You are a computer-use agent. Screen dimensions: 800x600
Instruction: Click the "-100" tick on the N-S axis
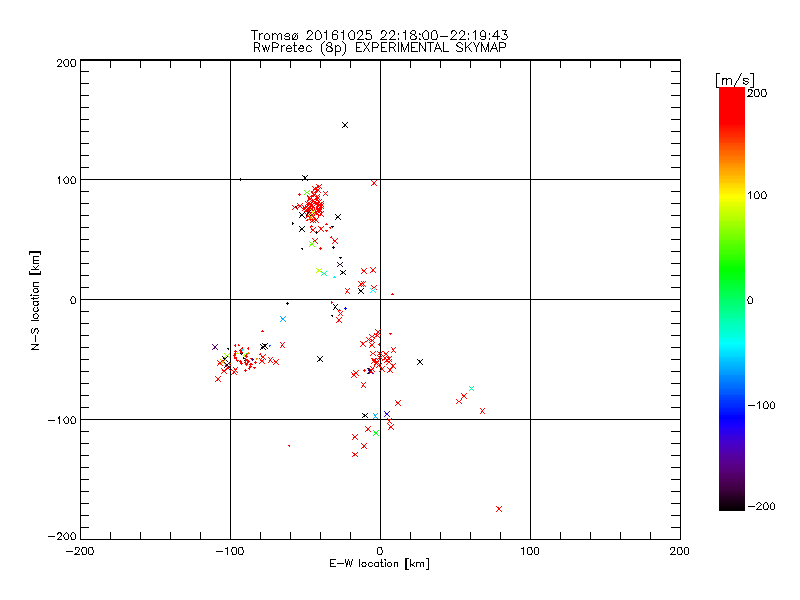[x=62, y=420]
